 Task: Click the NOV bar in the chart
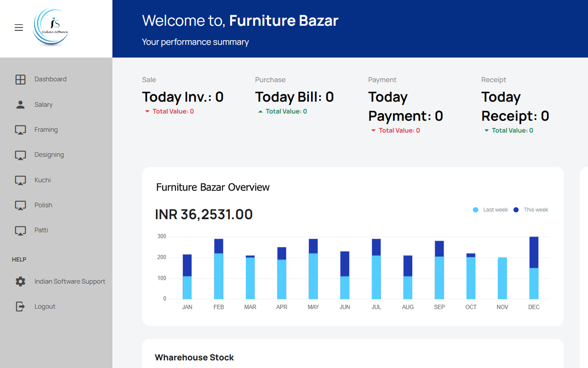pyautogui.click(x=503, y=278)
